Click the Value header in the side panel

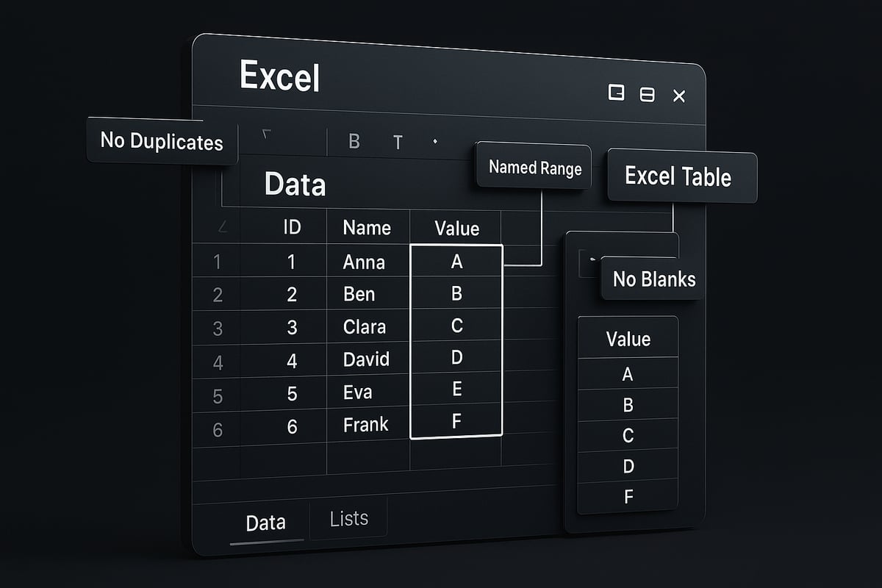click(x=628, y=339)
